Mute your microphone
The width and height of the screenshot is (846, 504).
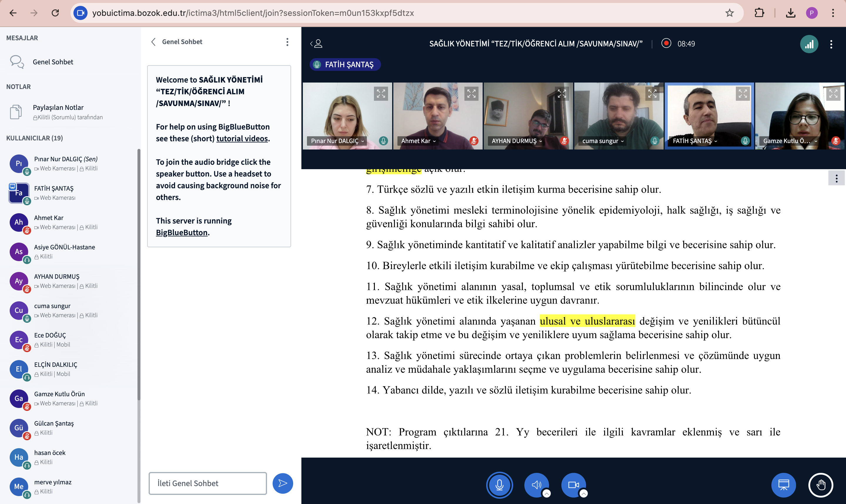(499, 485)
